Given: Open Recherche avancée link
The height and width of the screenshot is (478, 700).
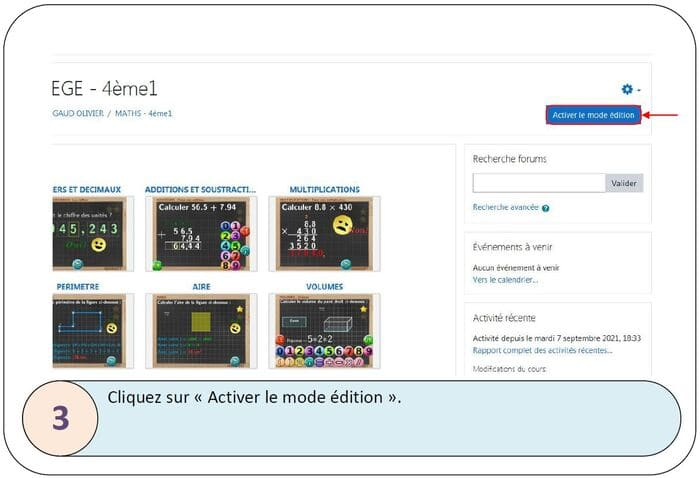Looking at the screenshot, I should pyautogui.click(x=505, y=207).
